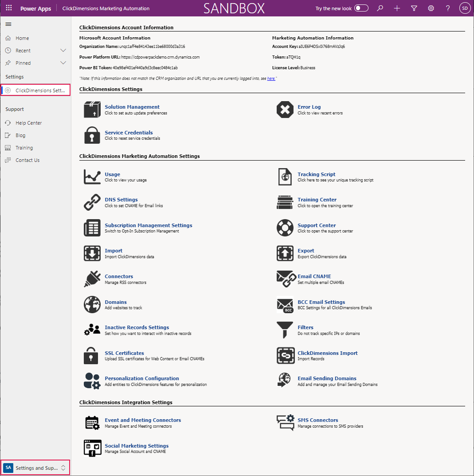474x476 pixels.
Task: Open the Settings and Support area switcher
Action: tap(35, 468)
